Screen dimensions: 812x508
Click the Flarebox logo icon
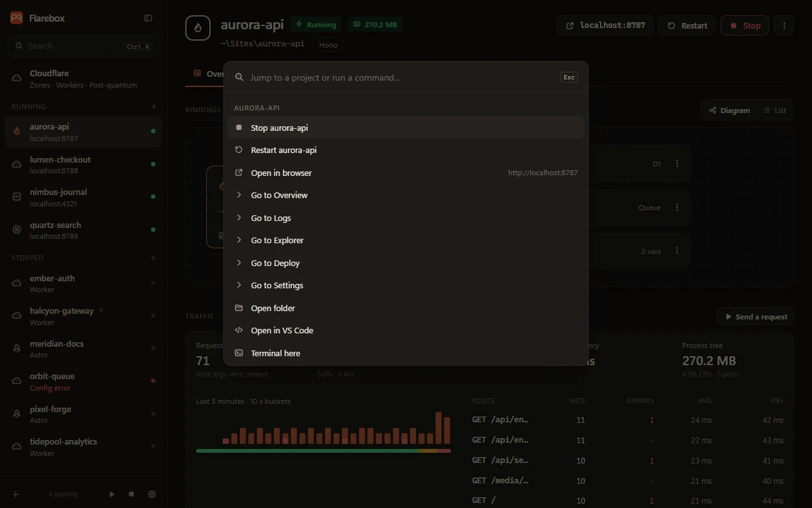(16, 18)
